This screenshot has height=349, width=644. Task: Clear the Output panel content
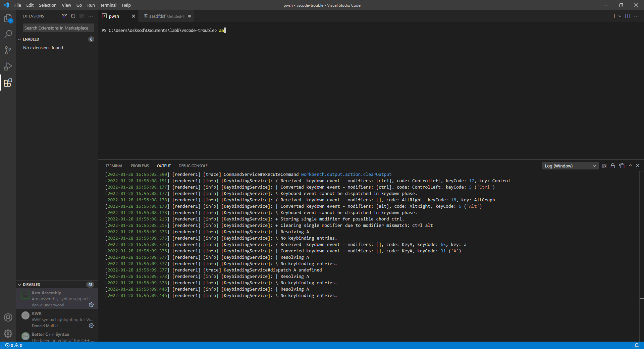[x=604, y=165]
